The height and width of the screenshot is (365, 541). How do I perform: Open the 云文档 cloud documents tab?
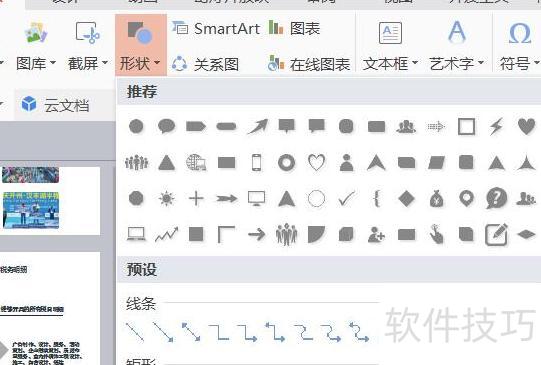click(55, 105)
